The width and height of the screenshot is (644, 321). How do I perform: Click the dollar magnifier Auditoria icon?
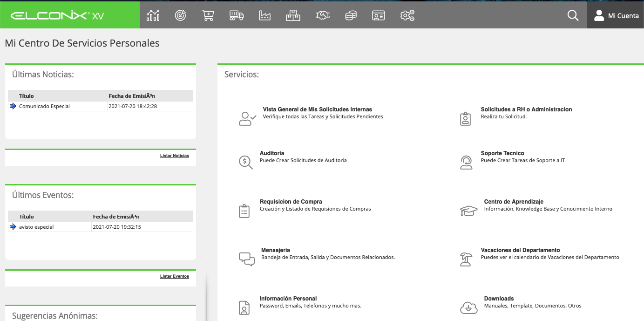coord(245,162)
